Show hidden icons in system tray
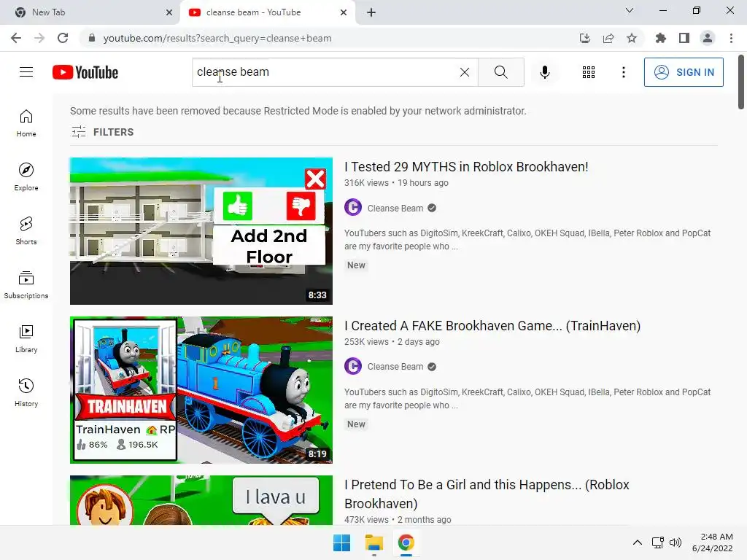The width and height of the screenshot is (747, 560). [x=637, y=542]
